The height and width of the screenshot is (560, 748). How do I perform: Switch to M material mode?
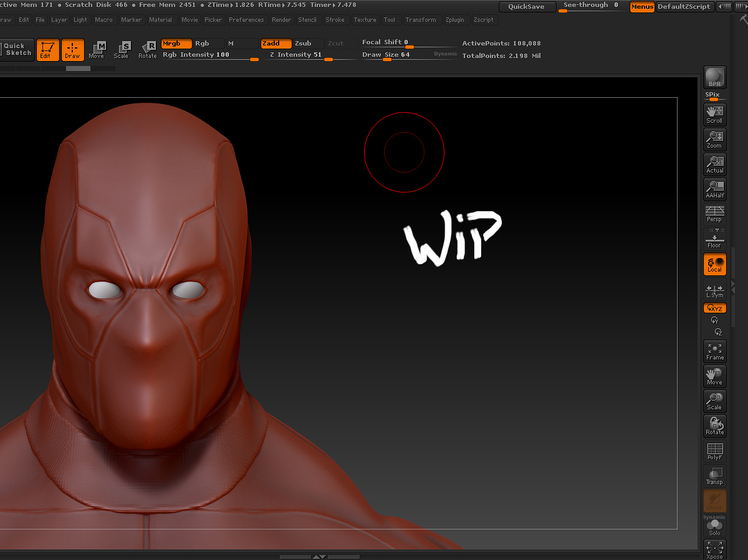241,44
